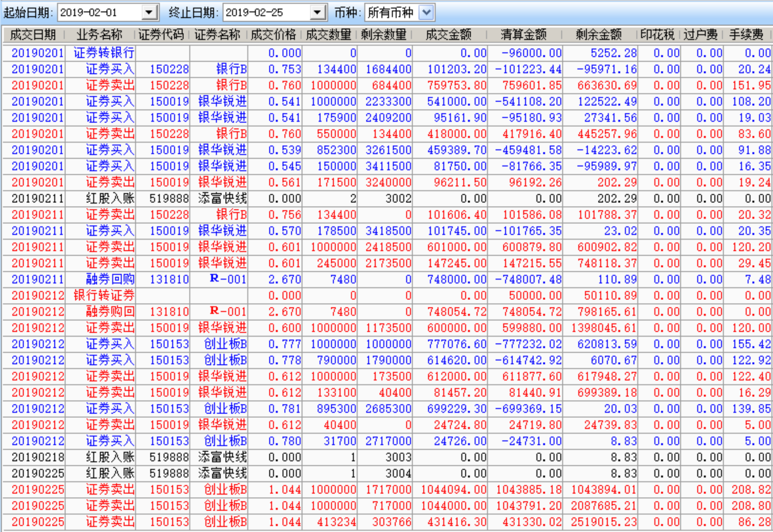
Task: Open the end date dropdown arrow
Action: click(318, 11)
